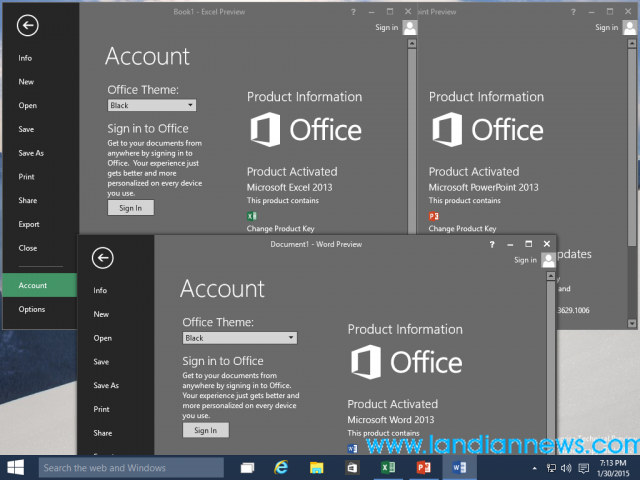Select Export in the Excel backstage menu
Screen dimensions: 640x480
[29, 224]
